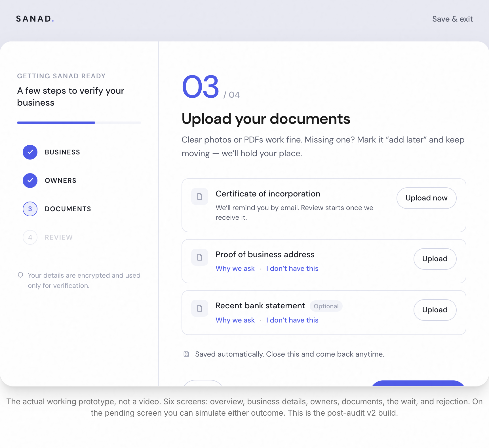Open Why we ask for business address
This screenshot has height=448, width=489.
tap(235, 269)
